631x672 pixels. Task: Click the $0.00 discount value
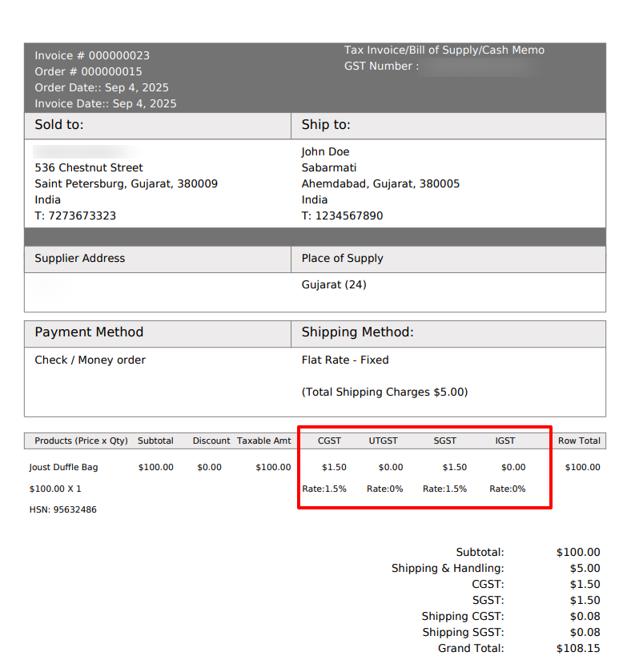click(x=210, y=468)
